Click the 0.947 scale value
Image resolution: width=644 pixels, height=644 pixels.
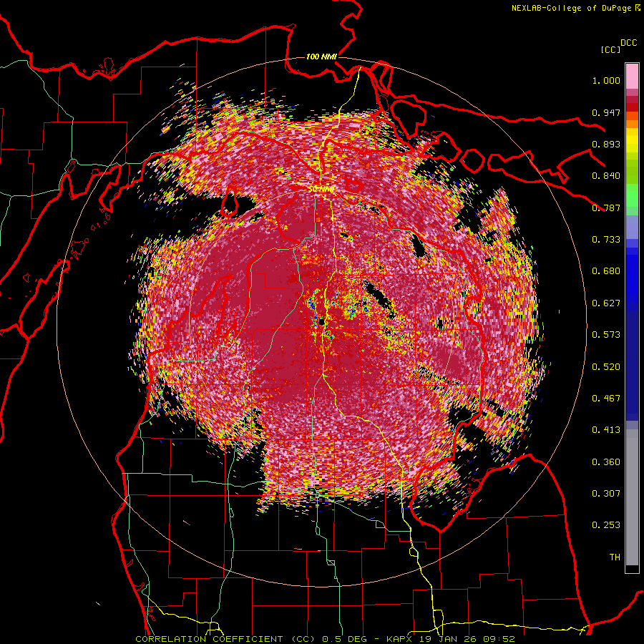[606, 112]
